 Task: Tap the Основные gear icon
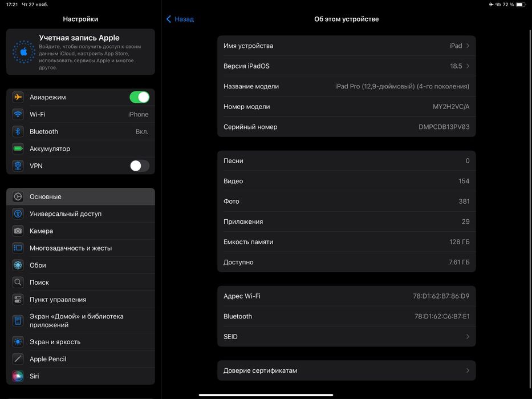[18, 196]
